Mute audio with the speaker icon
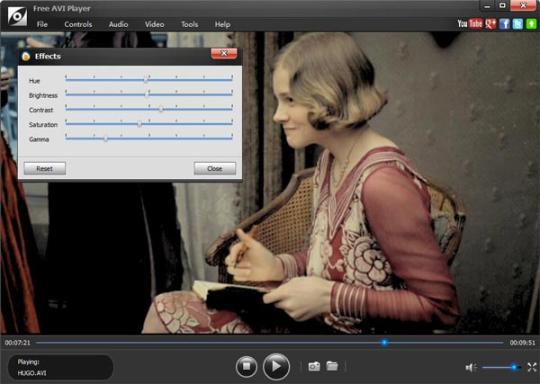 [x=471, y=367]
